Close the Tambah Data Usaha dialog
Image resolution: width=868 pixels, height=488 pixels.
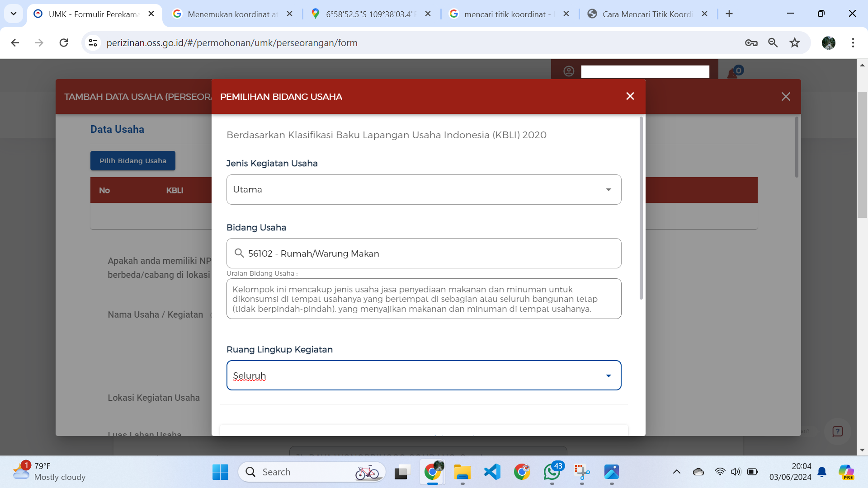786,97
